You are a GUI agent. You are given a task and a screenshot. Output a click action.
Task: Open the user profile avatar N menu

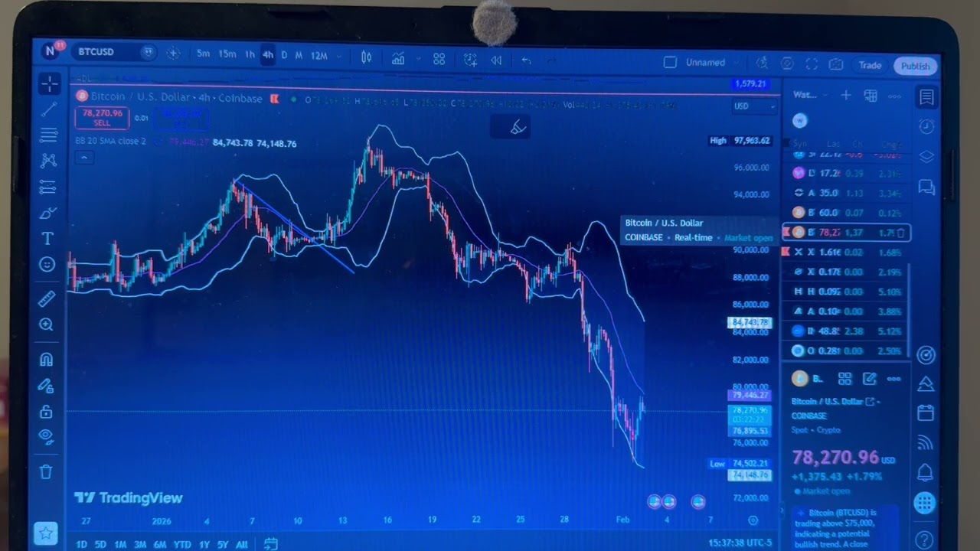point(51,51)
